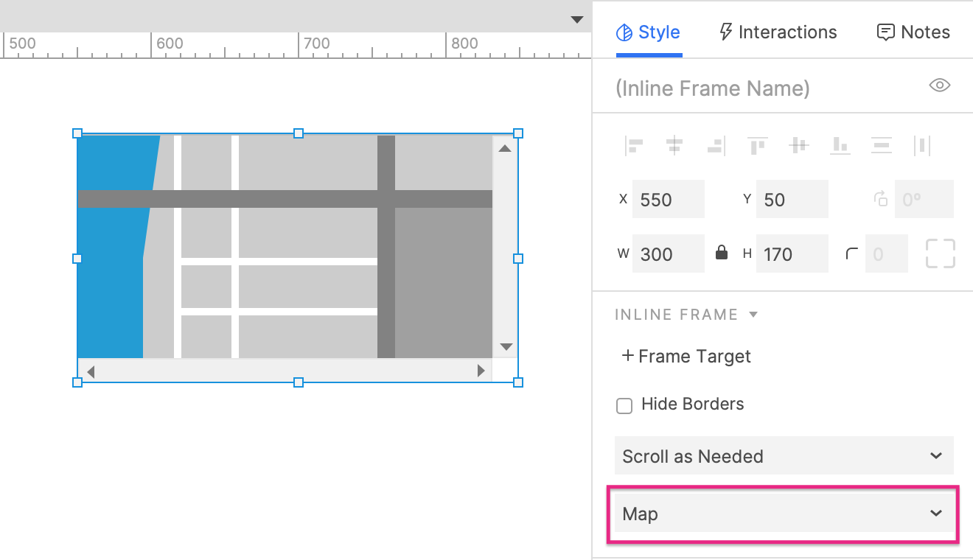Open the Map preview image dropdown
The image size is (973, 560).
pyautogui.click(x=784, y=514)
